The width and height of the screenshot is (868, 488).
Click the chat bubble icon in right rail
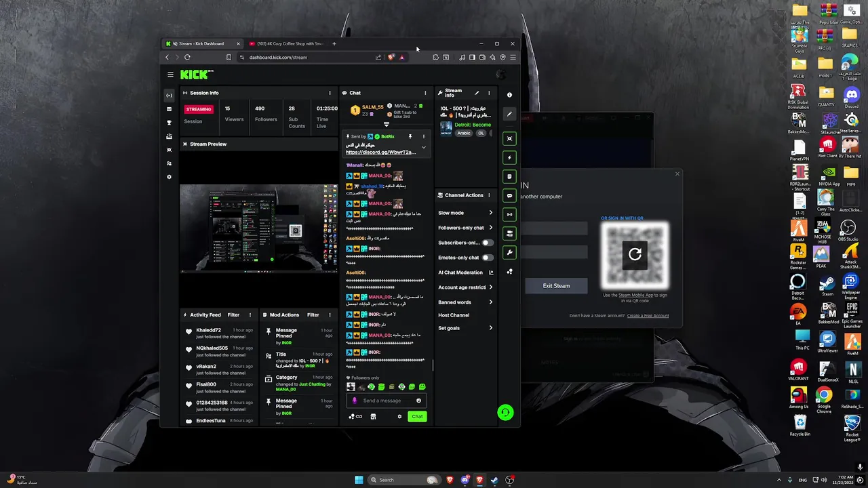[x=509, y=195]
